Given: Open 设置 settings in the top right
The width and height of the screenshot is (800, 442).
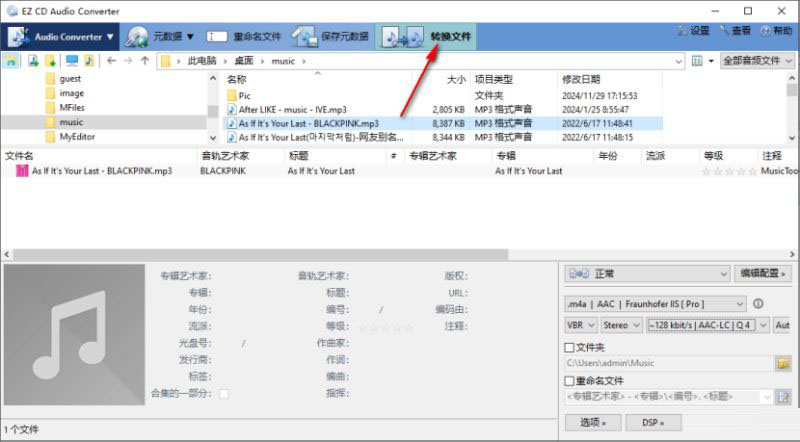Looking at the screenshot, I should click(x=693, y=31).
